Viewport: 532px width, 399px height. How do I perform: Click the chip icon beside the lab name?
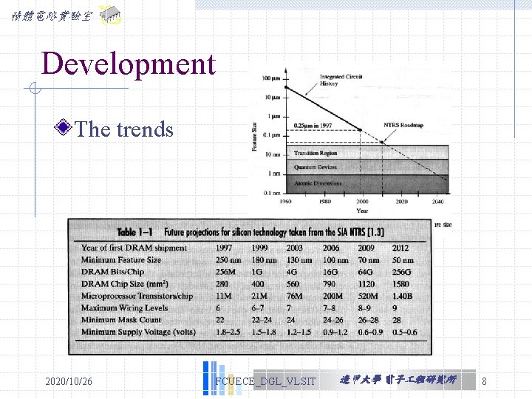click(x=111, y=15)
